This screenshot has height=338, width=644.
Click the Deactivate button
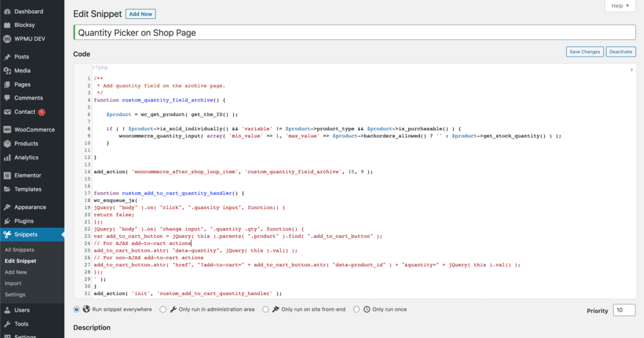point(621,52)
